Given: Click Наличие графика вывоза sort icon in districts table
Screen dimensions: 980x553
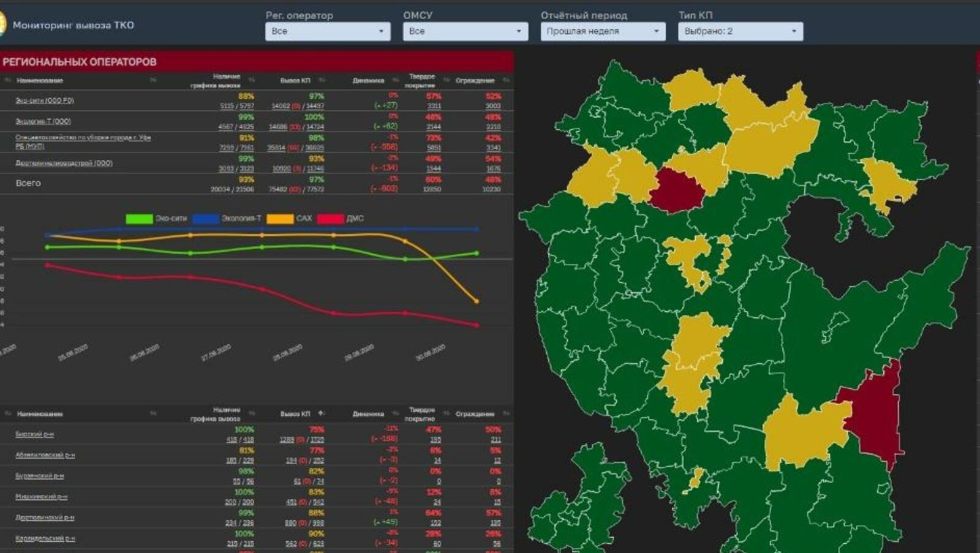Looking at the screenshot, I should (x=252, y=413).
